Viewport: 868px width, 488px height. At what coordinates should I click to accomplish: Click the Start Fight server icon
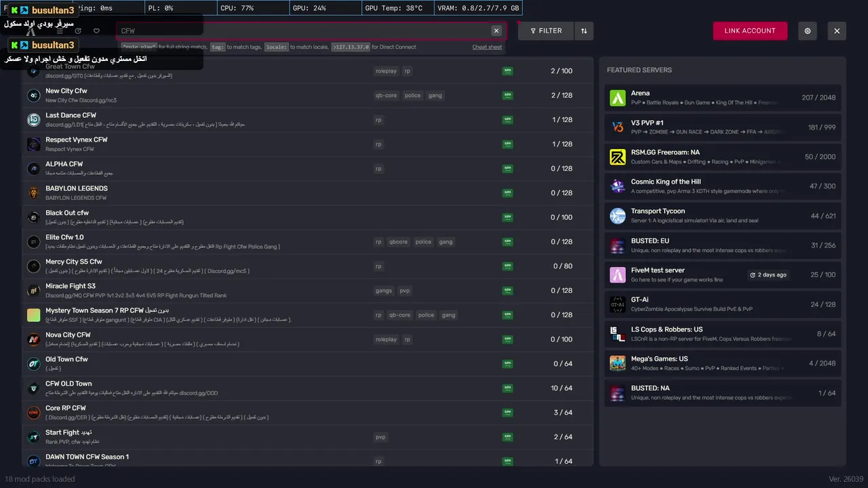(33, 437)
